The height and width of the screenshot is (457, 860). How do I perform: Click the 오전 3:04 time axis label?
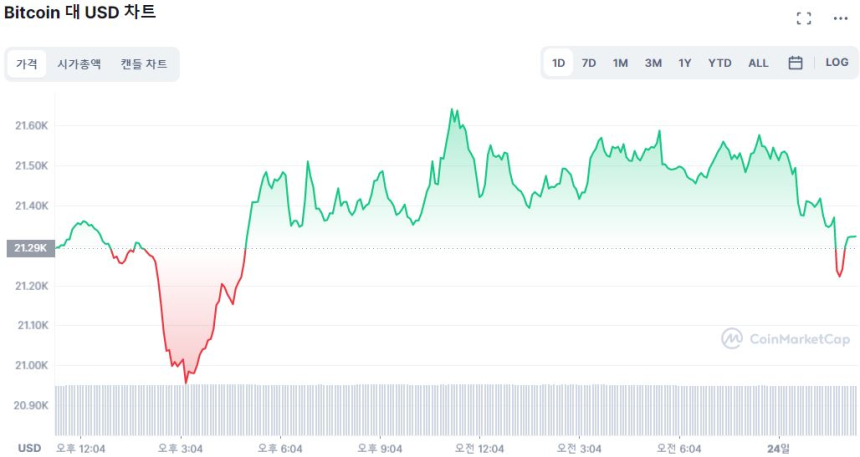pyautogui.click(x=579, y=448)
